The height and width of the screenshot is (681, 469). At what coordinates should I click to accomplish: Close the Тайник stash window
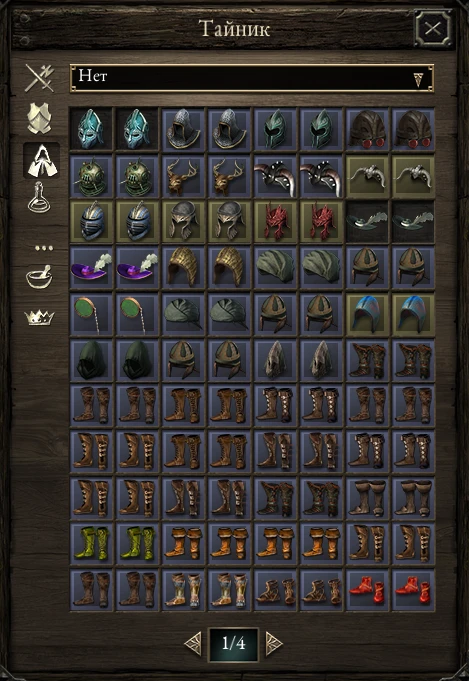[x=433, y=29]
